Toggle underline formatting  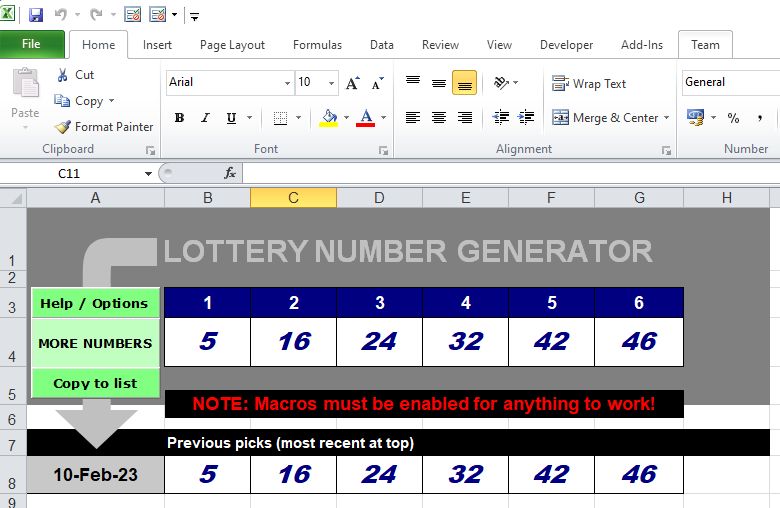click(x=231, y=118)
